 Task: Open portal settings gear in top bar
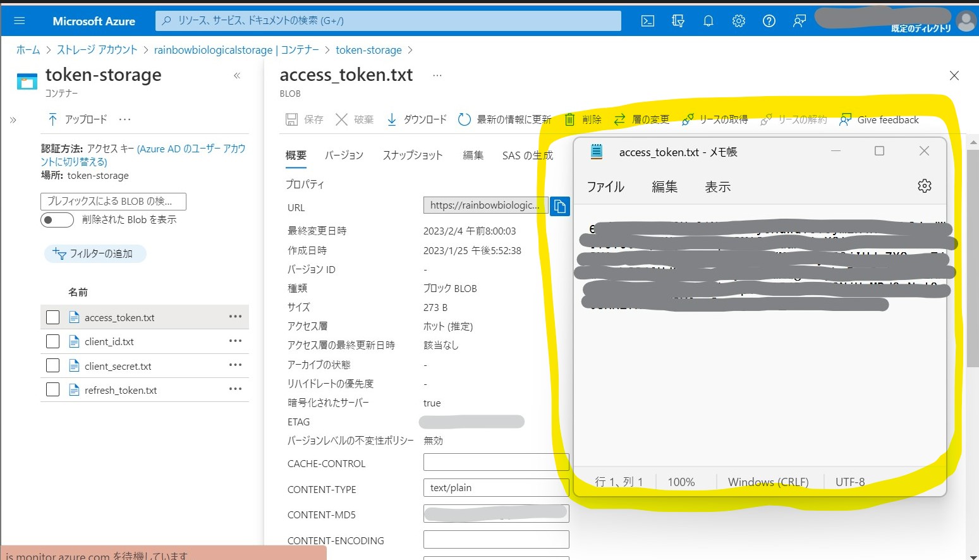739,21
